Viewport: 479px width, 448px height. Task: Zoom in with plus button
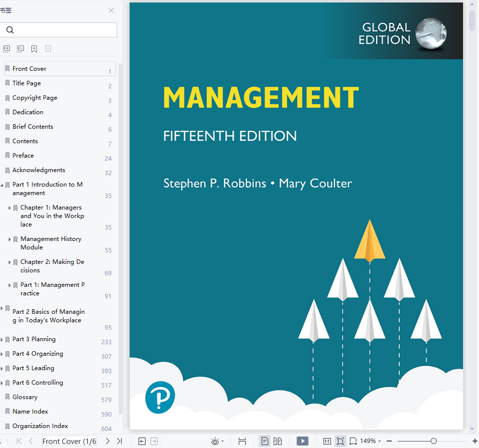pos(475,441)
